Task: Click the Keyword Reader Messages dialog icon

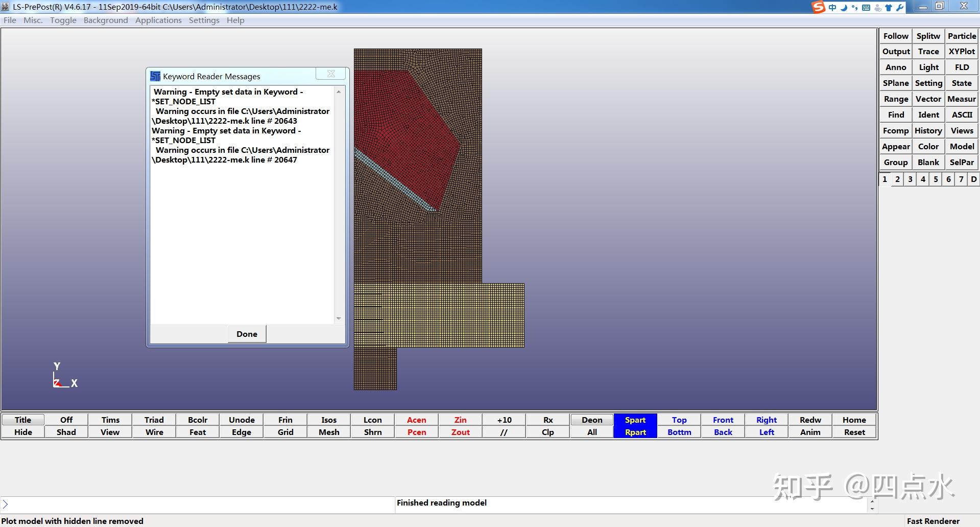Action: click(155, 76)
